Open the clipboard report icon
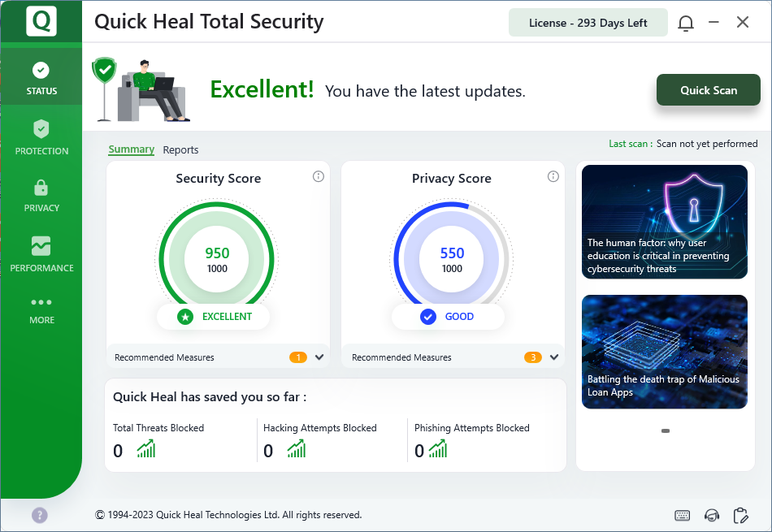The height and width of the screenshot is (532, 772). click(740, 515)
